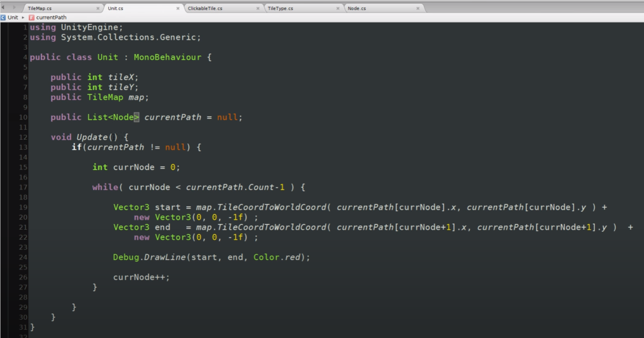Switch to the TileType.cs tab
The height and width of the screenshot is (338, 644).
coord(280,8)
